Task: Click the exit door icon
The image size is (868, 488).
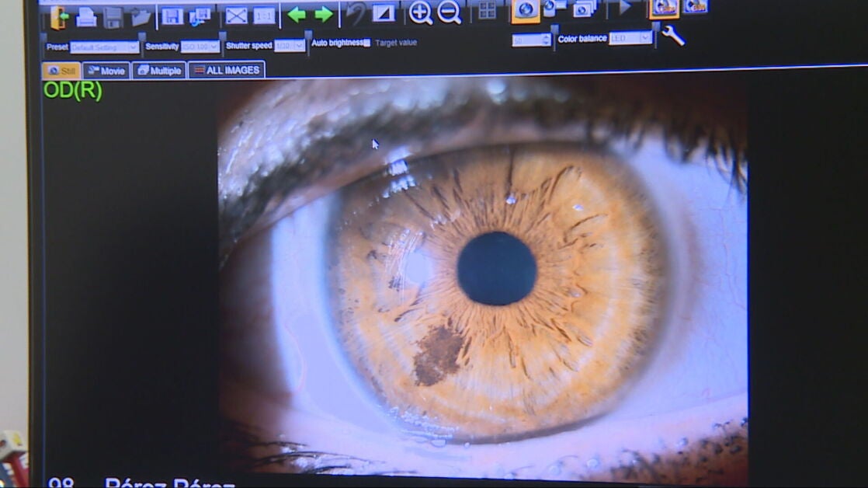Action: click(x=59, y=16)
